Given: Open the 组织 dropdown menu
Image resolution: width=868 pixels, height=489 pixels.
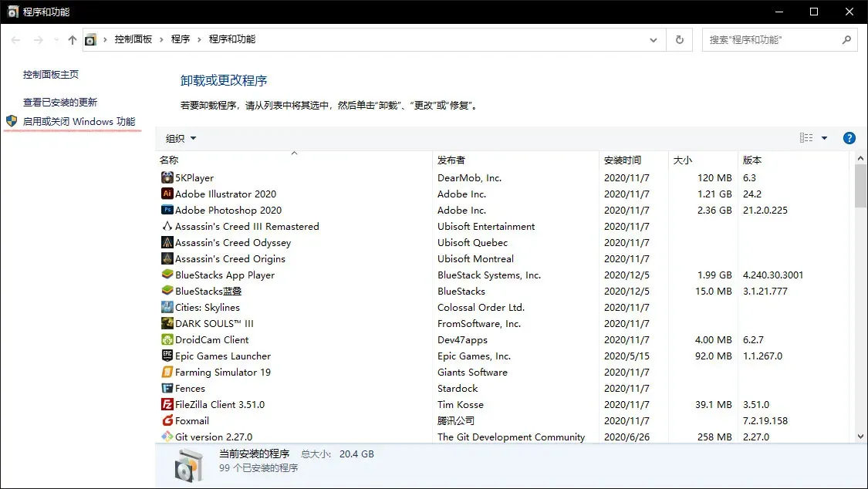Looking at the screenshot, I should (x=181, y=138).
